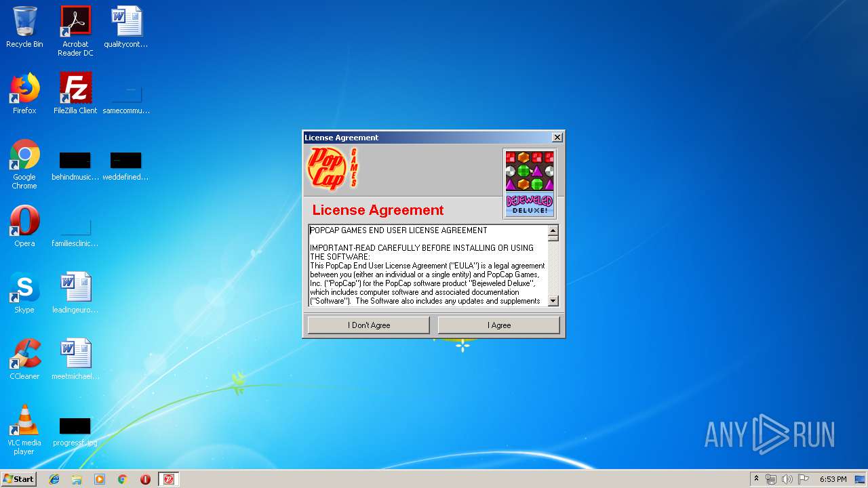
Task: Click the I Don't Agree button
Action: click(x=369, y=325)
